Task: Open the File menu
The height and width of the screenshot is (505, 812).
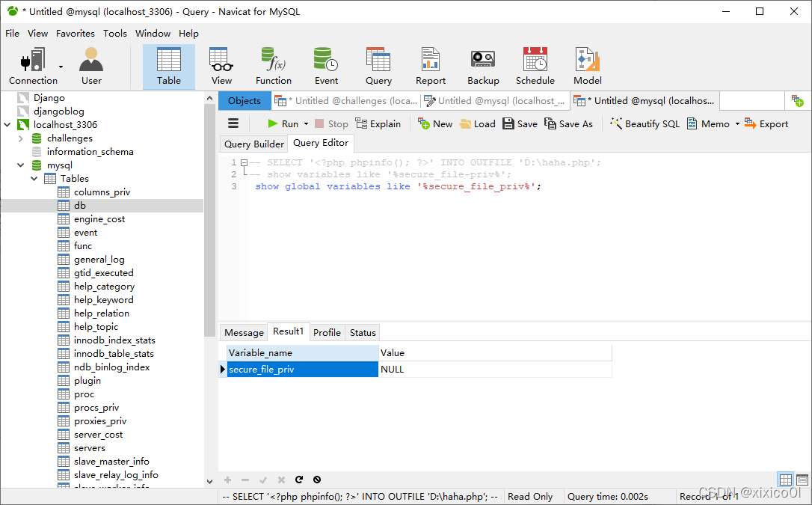Action: (13, 33)
